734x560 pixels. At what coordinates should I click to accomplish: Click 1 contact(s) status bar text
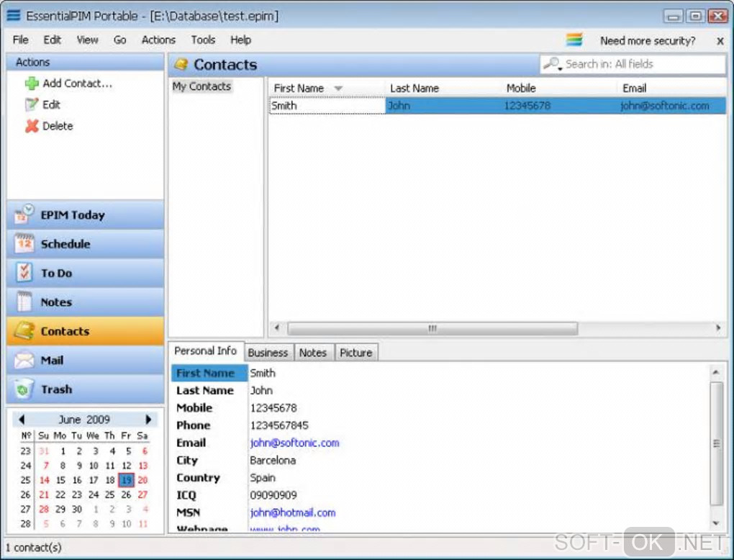tap(34, 547)
